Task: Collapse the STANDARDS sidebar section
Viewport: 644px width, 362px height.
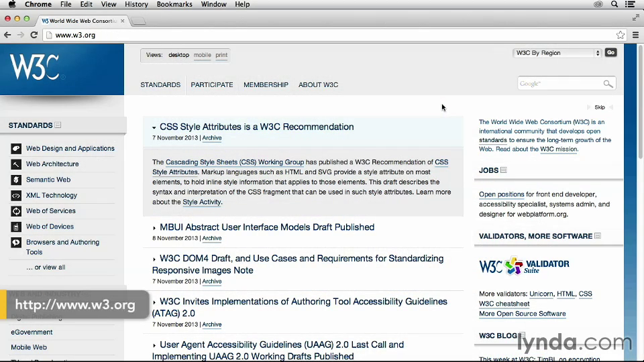Action: coord(58,125)
